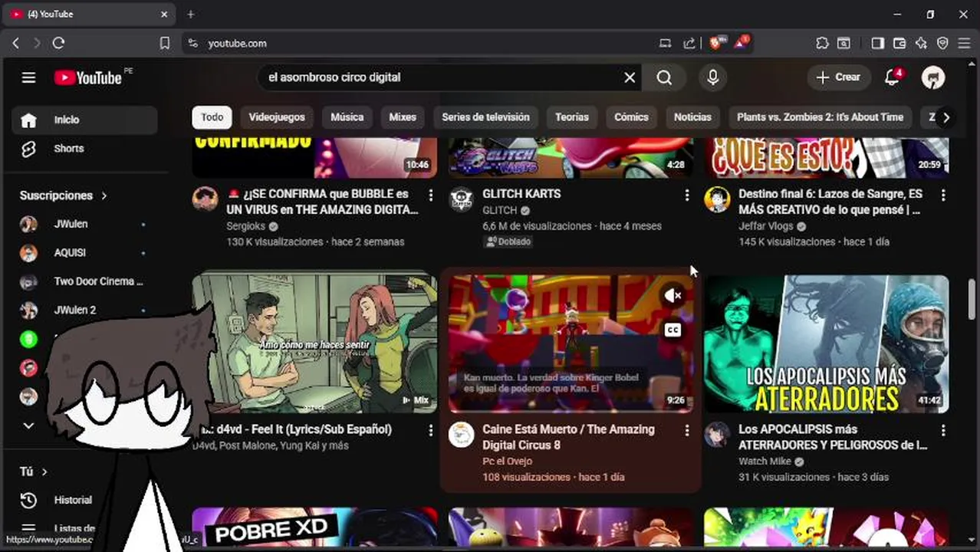Viewport: 980px width, 552px height.
Task: Open the Sergioks channel name
Action: pyautogui.click(x=245, y=226)
